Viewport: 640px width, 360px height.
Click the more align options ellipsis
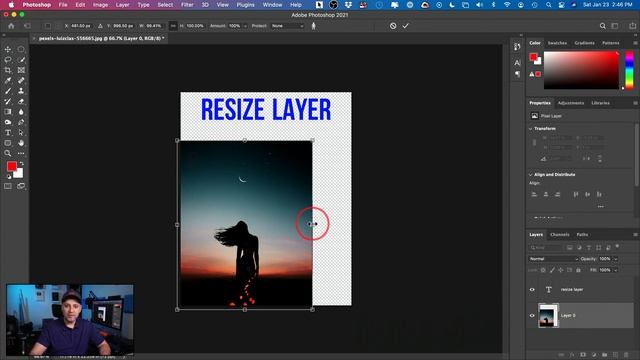600,207
